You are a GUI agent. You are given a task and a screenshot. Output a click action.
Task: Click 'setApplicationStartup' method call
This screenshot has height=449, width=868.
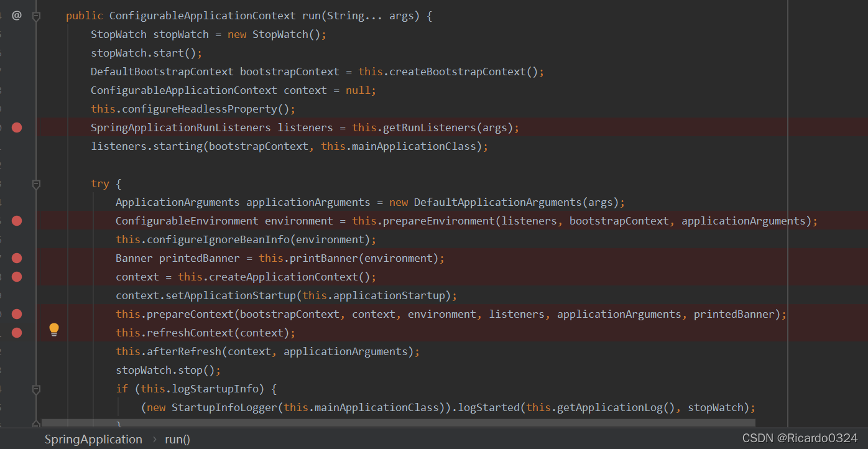tap(231, 295)
